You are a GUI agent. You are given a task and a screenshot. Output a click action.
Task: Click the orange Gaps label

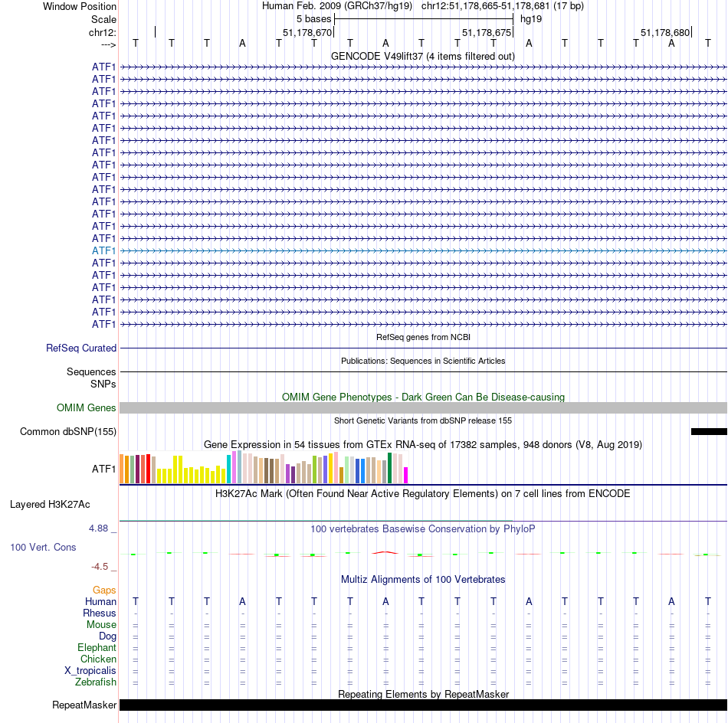click(x=104, y=591)
